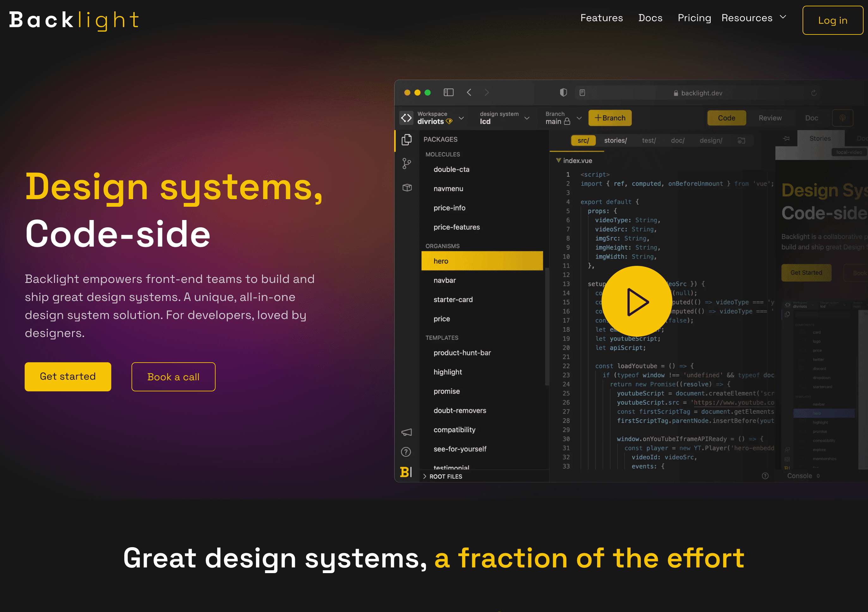Open the files explorer sidebar icon
This screenshot has width=868, height=612.
407,140
